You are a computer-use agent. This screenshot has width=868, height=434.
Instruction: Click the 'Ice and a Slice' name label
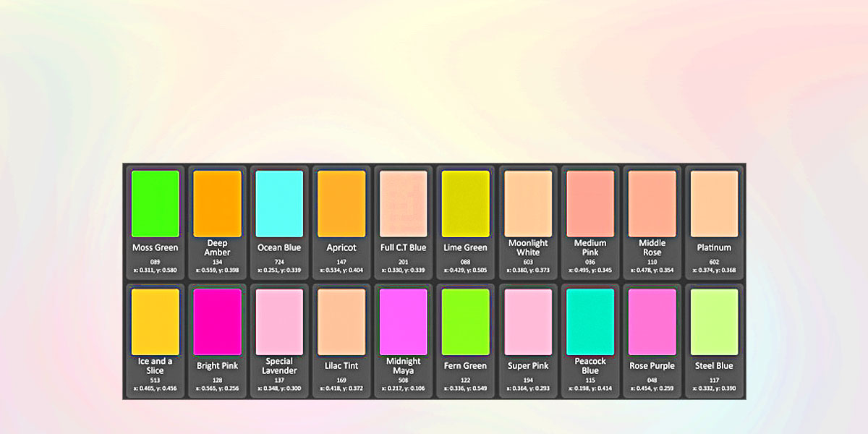point(155,365)
